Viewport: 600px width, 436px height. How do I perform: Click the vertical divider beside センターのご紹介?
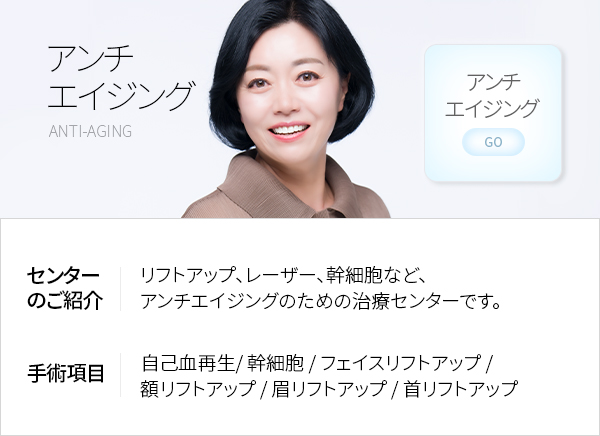[121, 289]
